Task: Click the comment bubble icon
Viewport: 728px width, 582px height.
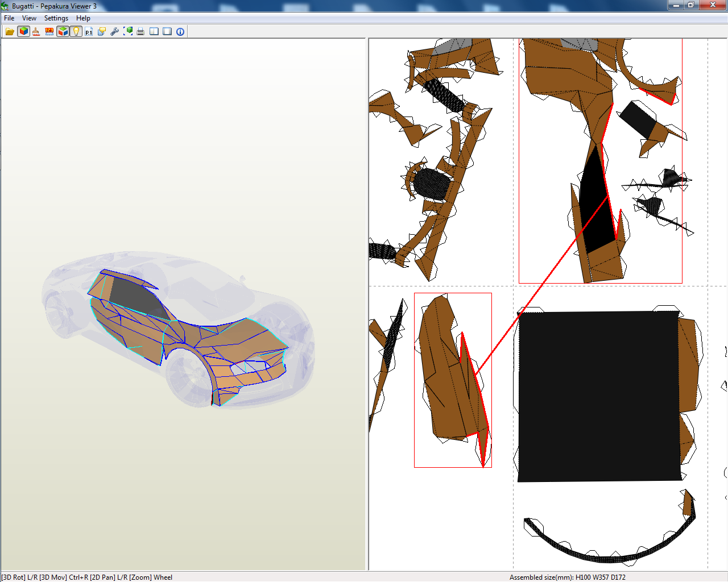Action: 101,31
